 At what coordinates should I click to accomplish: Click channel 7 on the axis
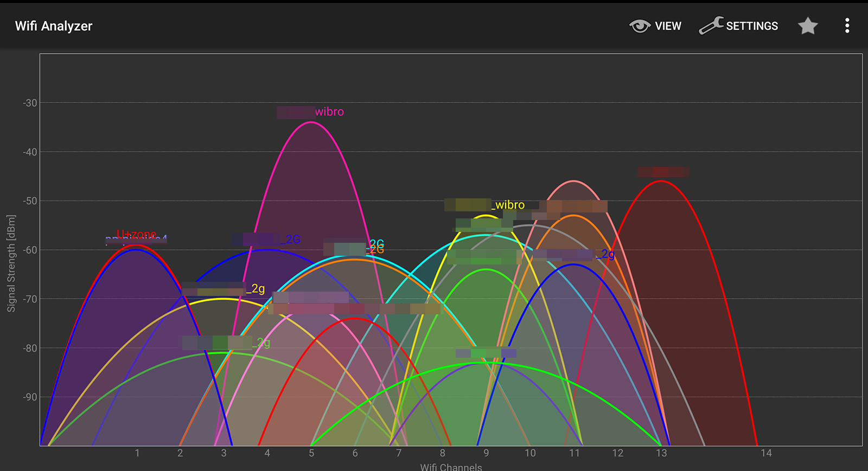point(399,453)
